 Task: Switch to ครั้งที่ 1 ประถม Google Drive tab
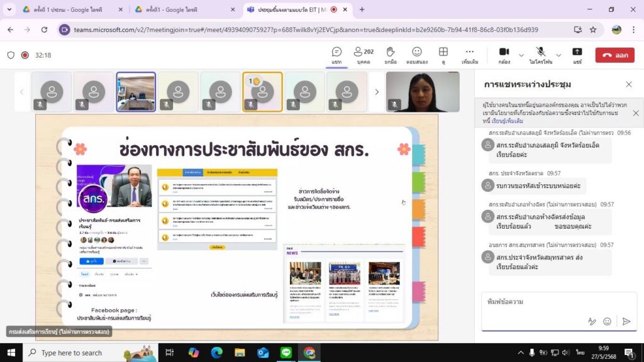tap(68, 9)
